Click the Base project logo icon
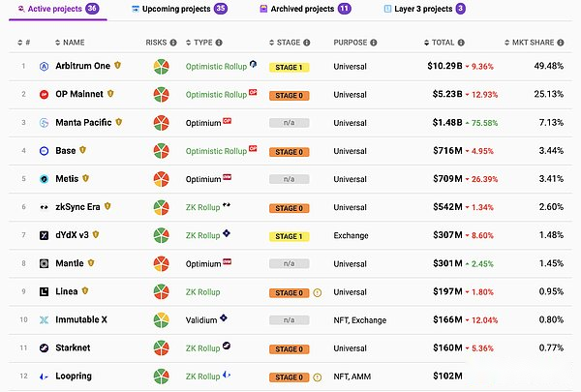The height and width of the screenshot is (392, 581). tap(45, 151)
